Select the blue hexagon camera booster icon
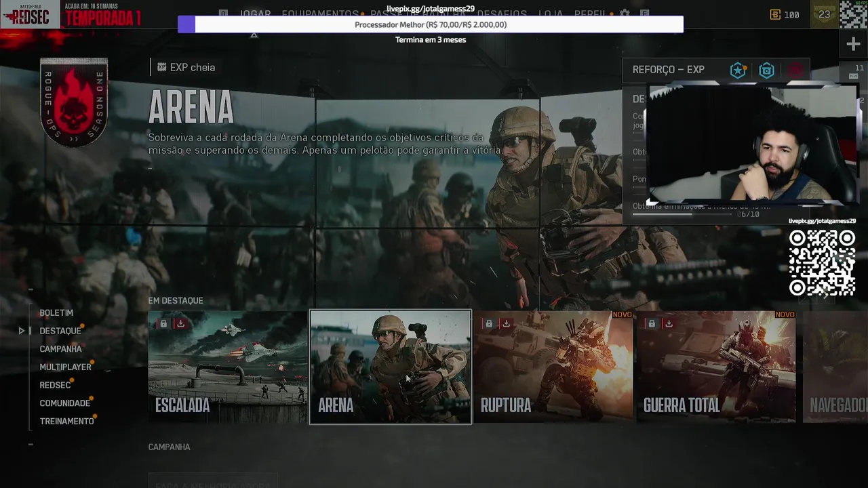Image resolution: width=868 pixels, height=488 pixels. pyautogui.click(x=766, y=70)
